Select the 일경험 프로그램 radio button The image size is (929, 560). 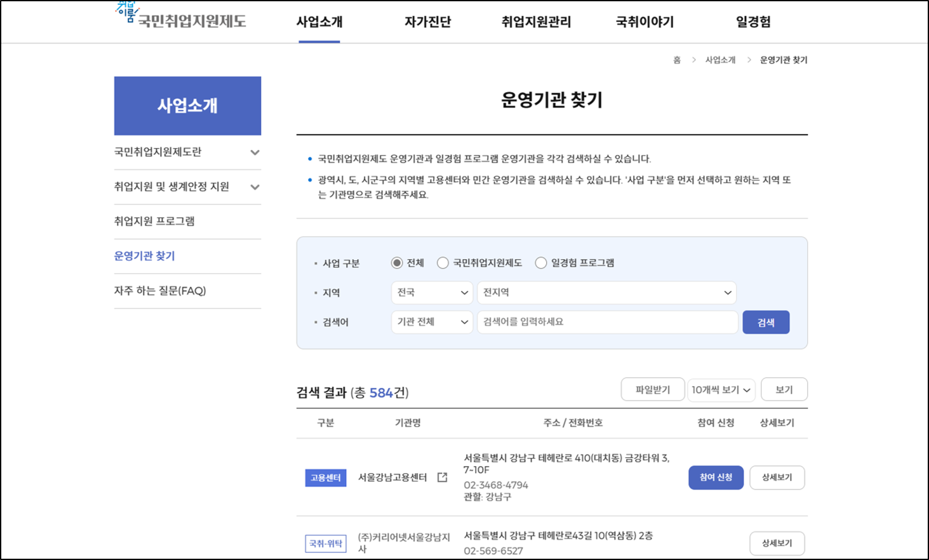(x=541, y=262)
